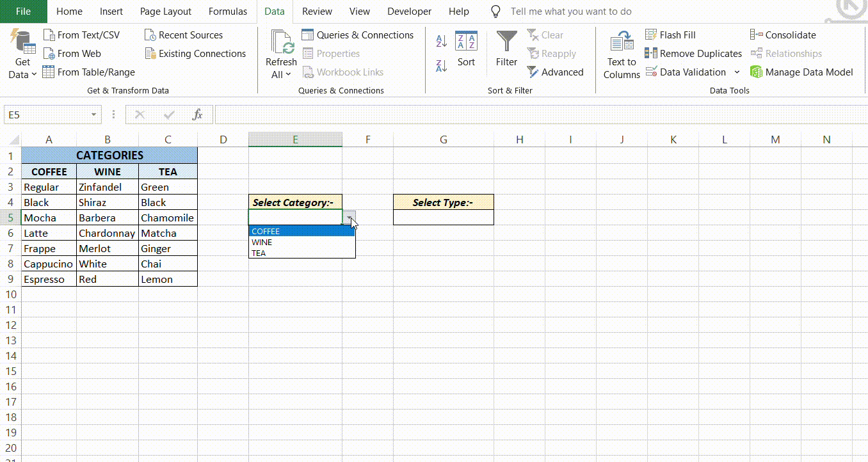The image size is (868, 462).
Task: Run Flash Fill
Action: tap(670, 35)
